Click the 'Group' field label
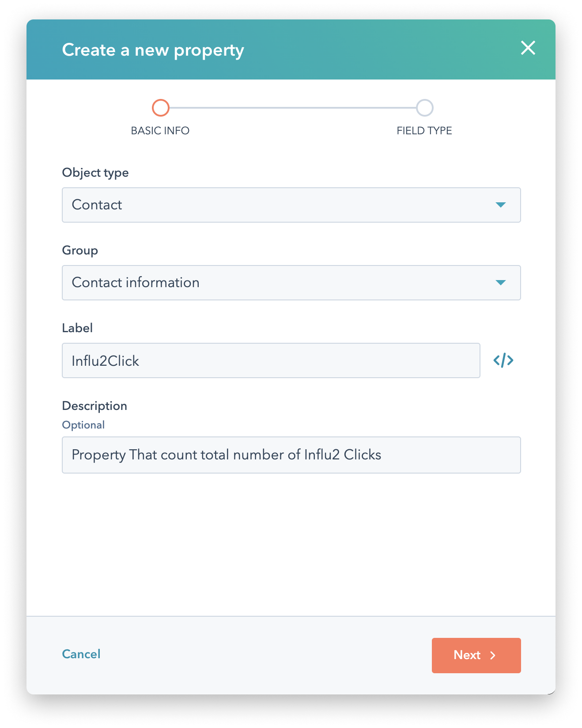Screen dimensions: 582x728 click(x=80, y=250)
